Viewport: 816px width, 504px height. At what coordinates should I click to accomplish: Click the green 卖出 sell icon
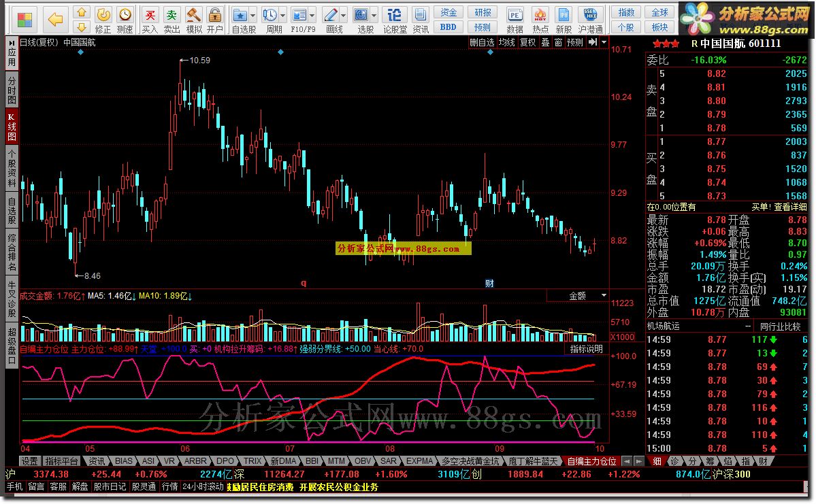pos(172,20)
